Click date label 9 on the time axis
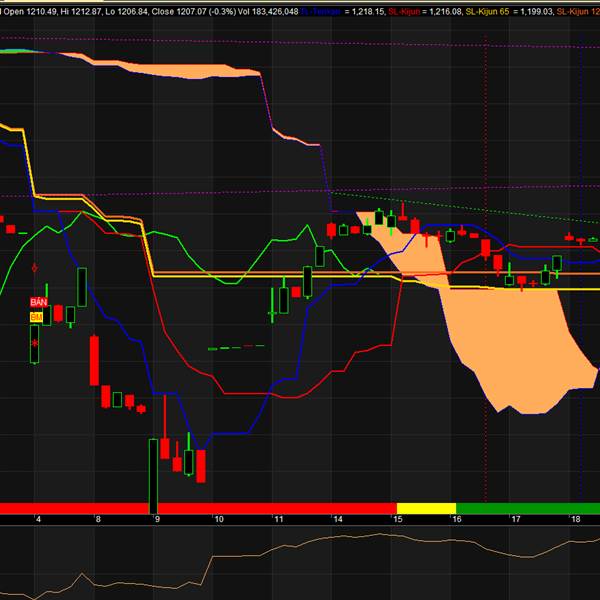 (157, 519)
